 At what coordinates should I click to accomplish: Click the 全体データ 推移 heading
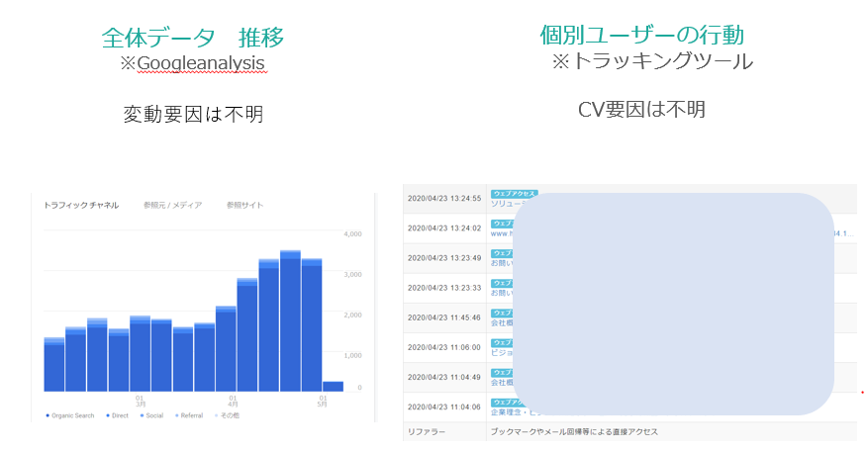pyautogui.click(x=193, y=38)
